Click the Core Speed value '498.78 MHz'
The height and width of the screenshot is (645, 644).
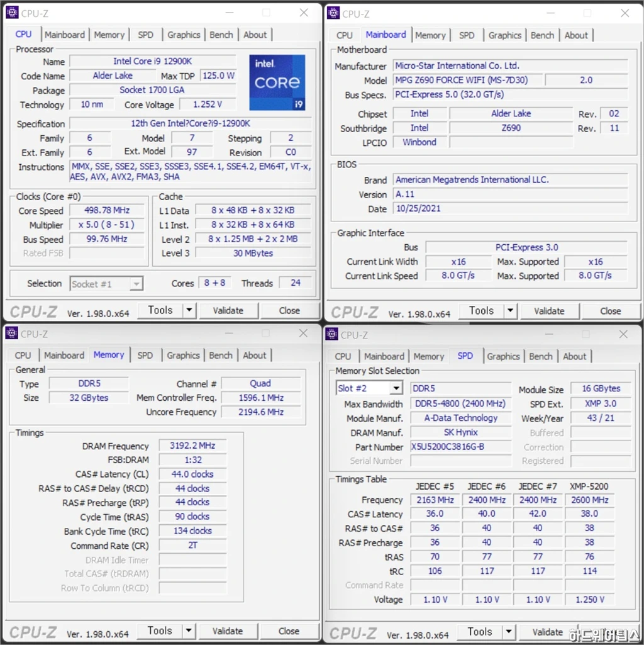pyautogui.click(x=107, y=210)
